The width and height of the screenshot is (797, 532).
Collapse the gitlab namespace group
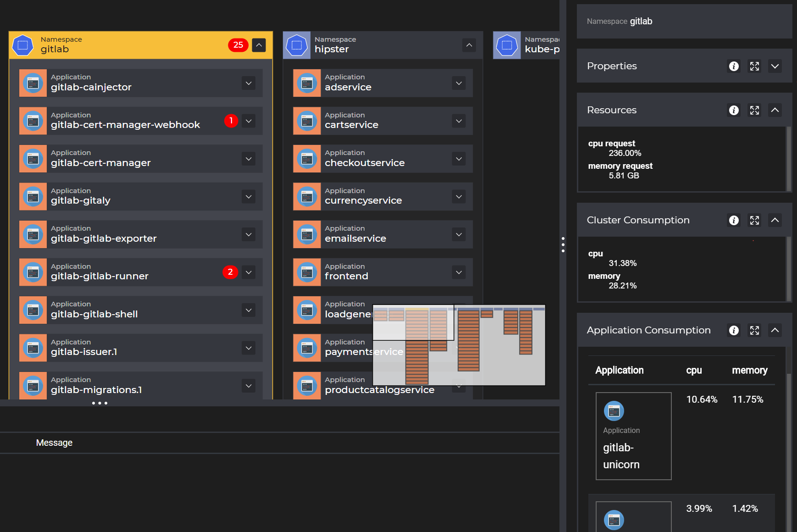pos(259,45)
